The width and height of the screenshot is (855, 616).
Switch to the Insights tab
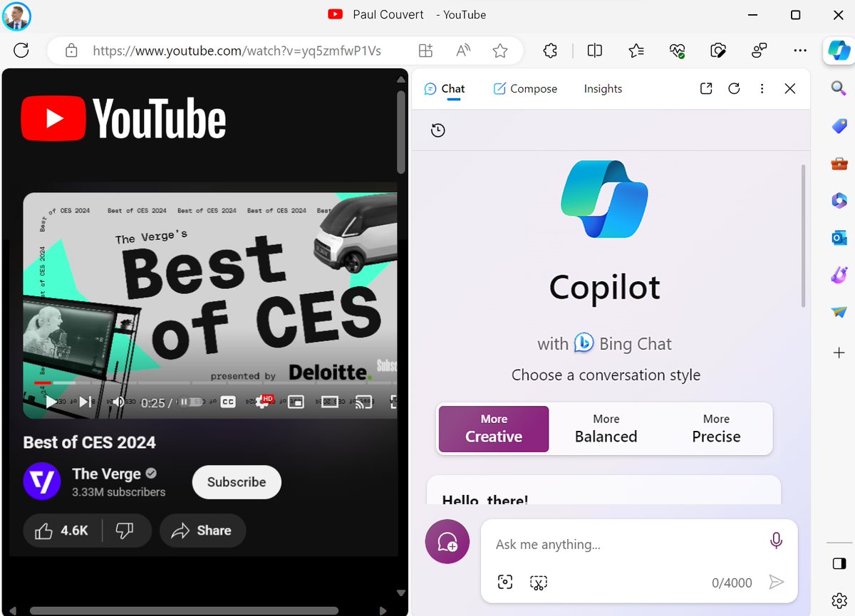603,89
